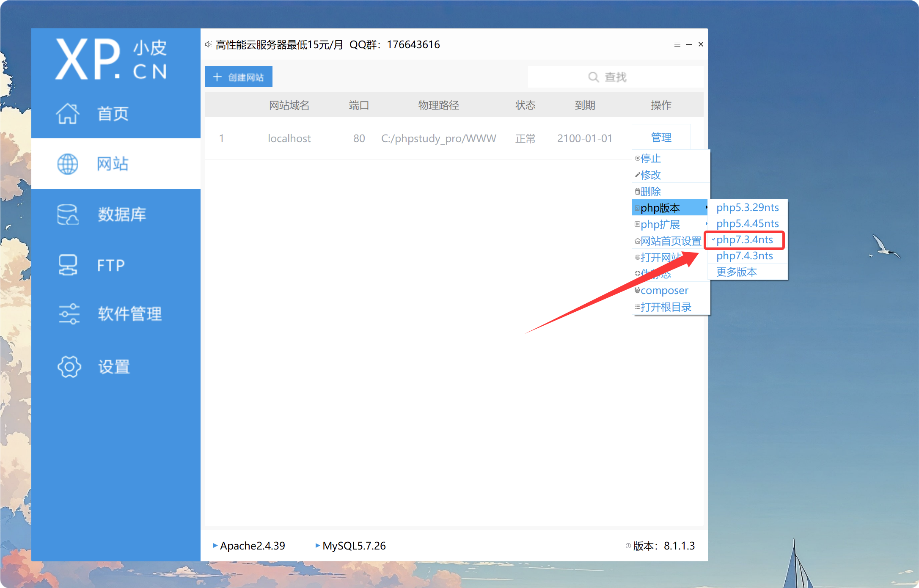Choose php5.3.29nts version
Screen dimensions: 919x588
click(747, 207)
